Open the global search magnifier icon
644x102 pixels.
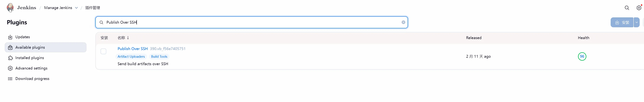click(x=627, y=8)
